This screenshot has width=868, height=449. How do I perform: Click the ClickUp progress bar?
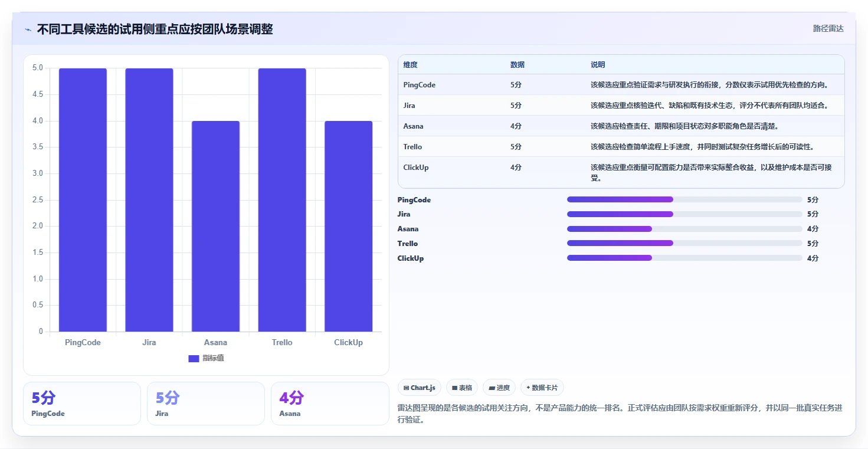684,258
